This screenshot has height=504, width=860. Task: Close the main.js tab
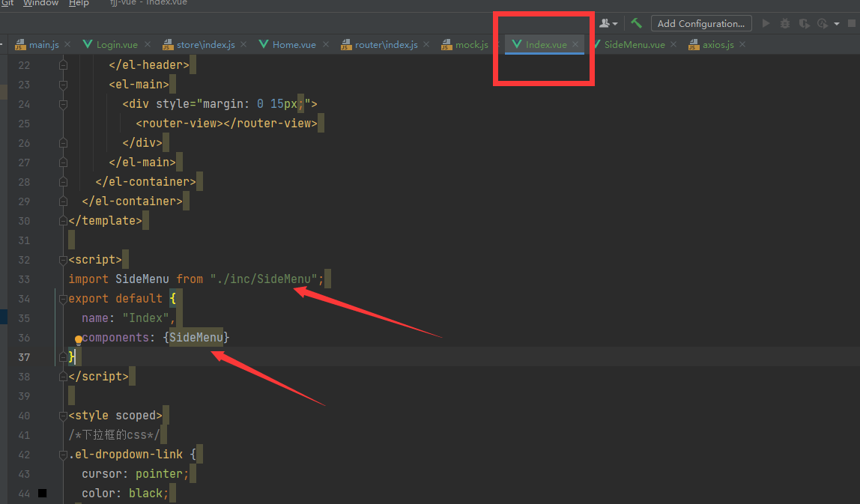(x=67, y=44)
